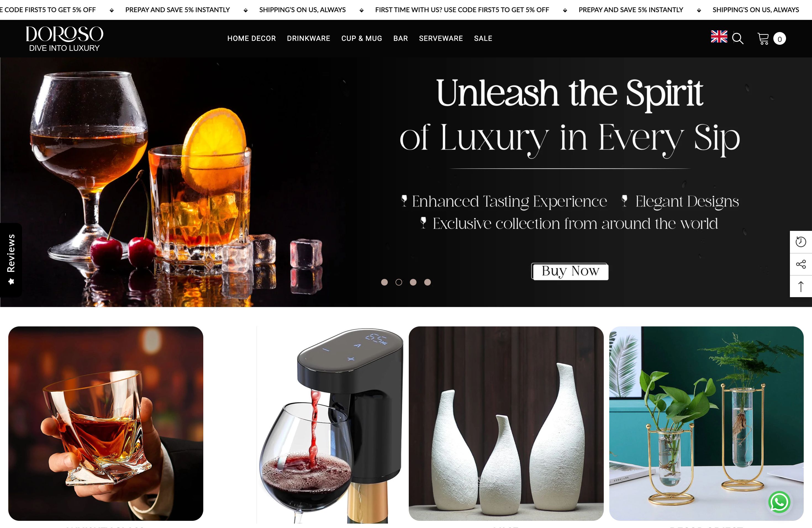Open the Reviews side tab
Image resolution: width=812 pixels, height=528 pixels.
11,260
